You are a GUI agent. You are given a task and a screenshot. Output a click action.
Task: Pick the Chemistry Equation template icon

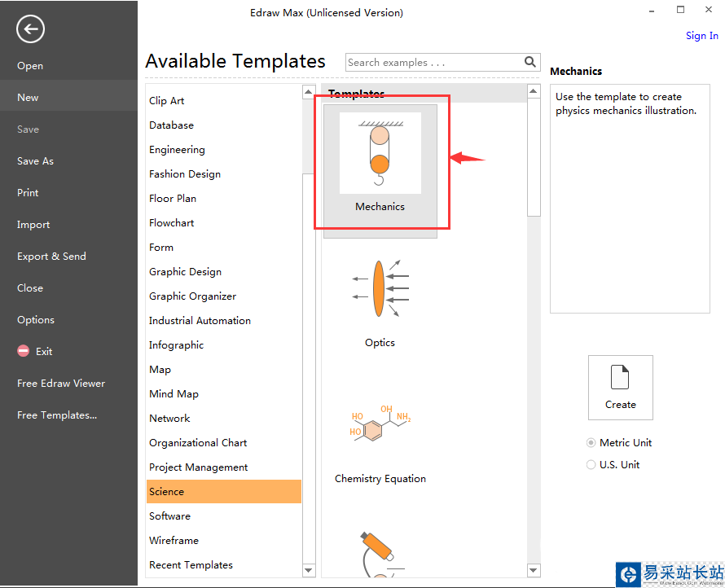[380, 424]
